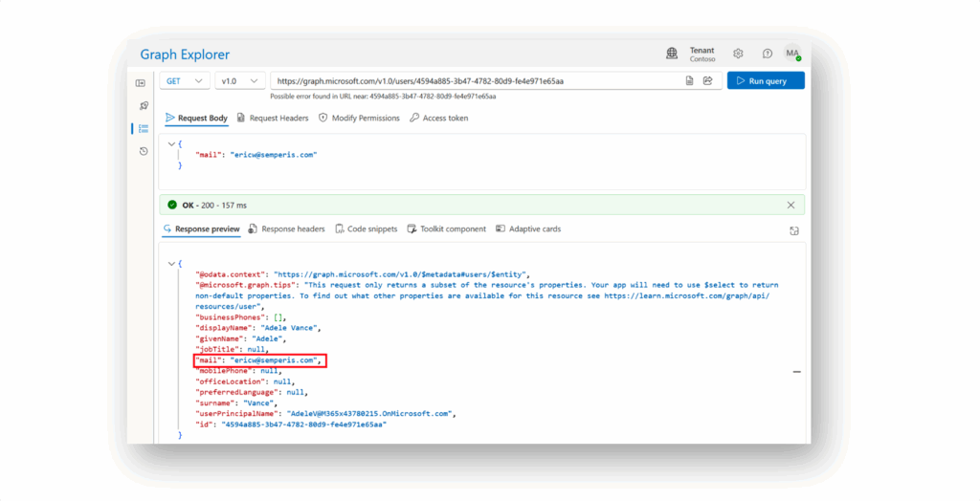The image size is (980, 501).
Task: Toggle the sidebar panel icon
Action: click(x=141, y=83)
